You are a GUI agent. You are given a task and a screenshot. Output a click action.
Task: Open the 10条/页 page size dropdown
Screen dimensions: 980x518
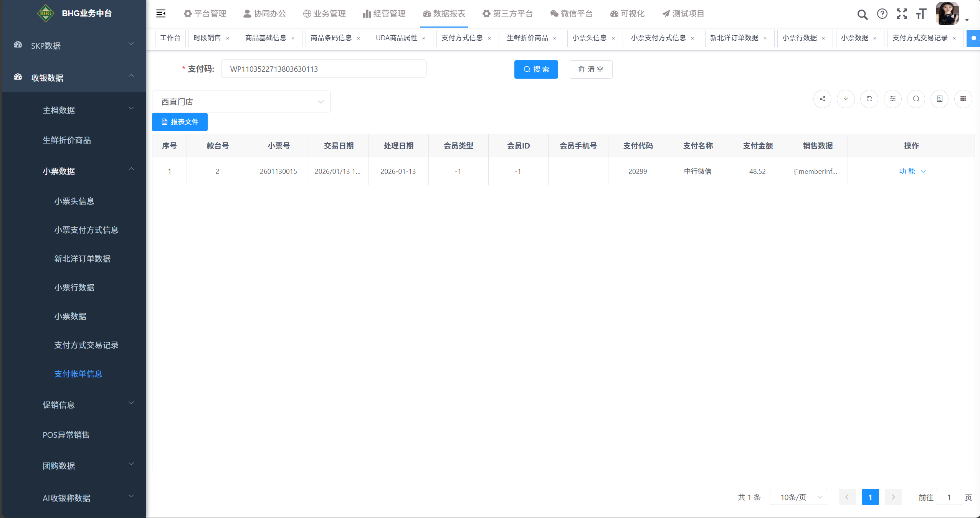(798, 497)
